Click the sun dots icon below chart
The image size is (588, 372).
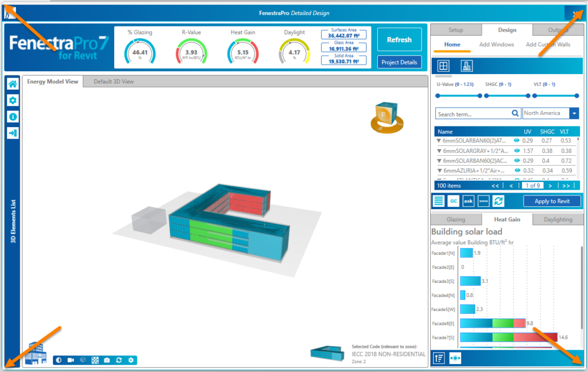pos(455,358)
